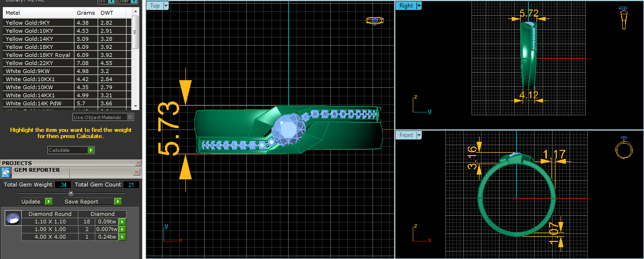Click the arrow beside 1.10 X 1.10 diamond row
This screenshot has width=644, height=259.
[122, 222]
